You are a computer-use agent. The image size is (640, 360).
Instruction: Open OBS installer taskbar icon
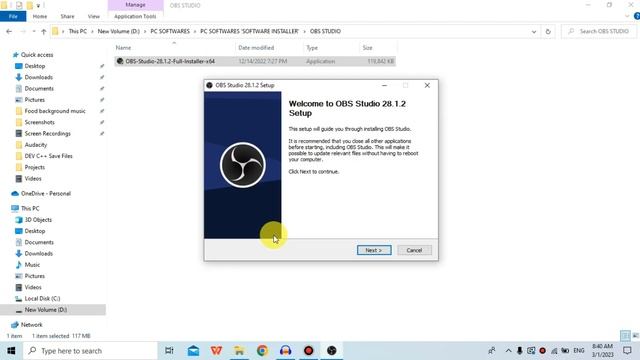point(331,351)
